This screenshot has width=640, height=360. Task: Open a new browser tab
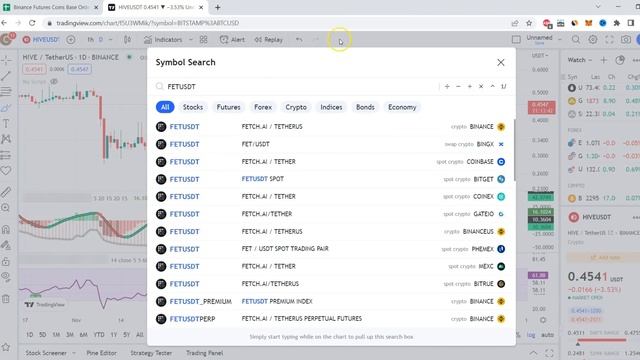point(218,7)
